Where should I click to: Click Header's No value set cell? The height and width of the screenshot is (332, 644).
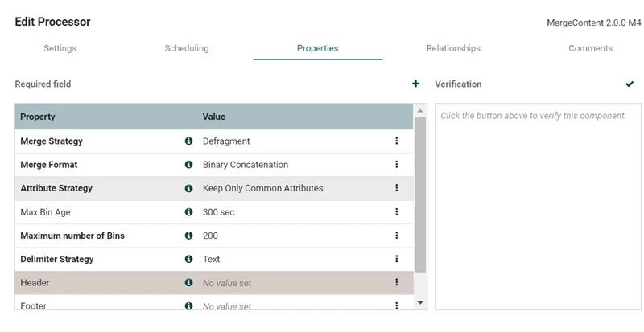[227, 283]
